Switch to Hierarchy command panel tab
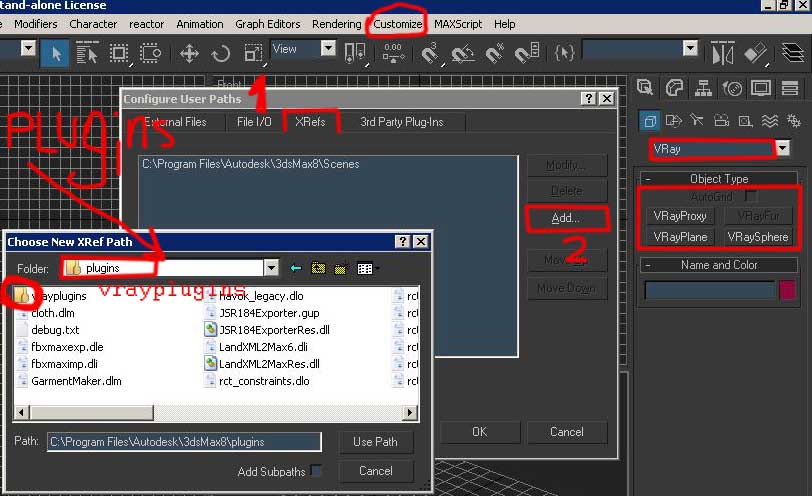The height and width of the screenshot is (496, 812). [x=703, y=87]
